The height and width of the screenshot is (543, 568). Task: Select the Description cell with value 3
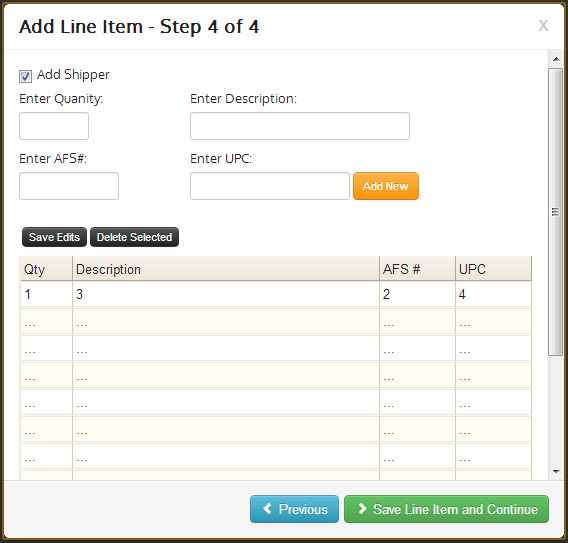click(226, 294)
